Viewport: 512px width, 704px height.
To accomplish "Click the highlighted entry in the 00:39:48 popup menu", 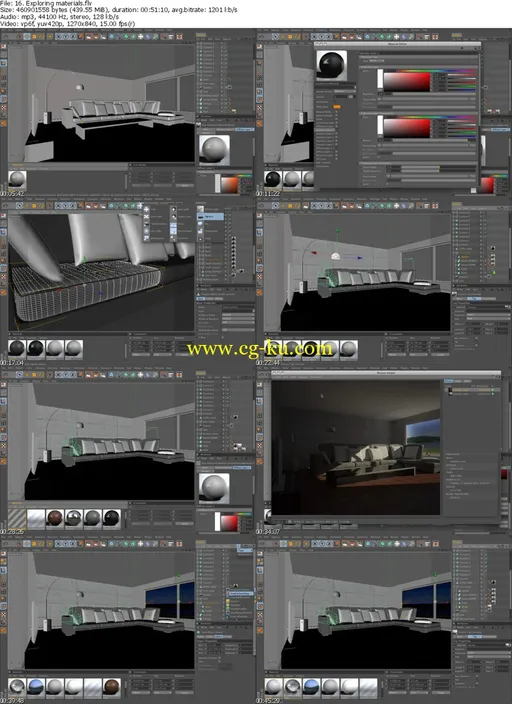I will (241, 594).
